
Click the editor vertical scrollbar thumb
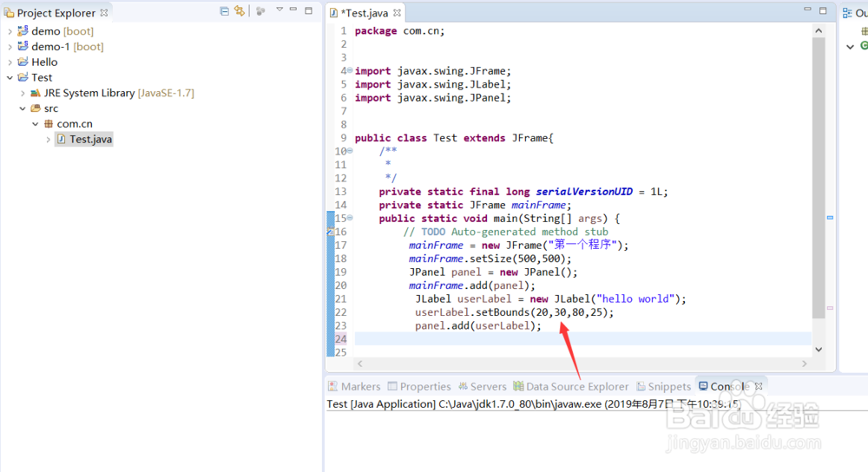click(819, 178)
